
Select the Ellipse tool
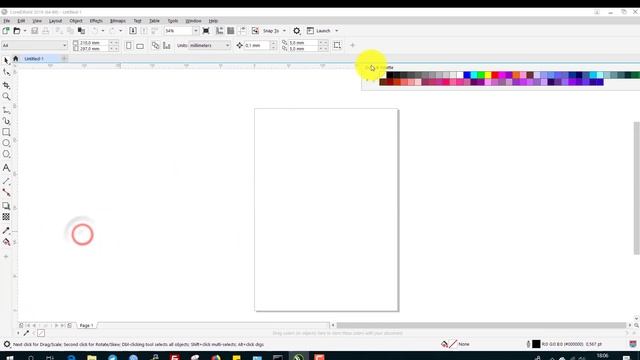click(x=6, y=143)
